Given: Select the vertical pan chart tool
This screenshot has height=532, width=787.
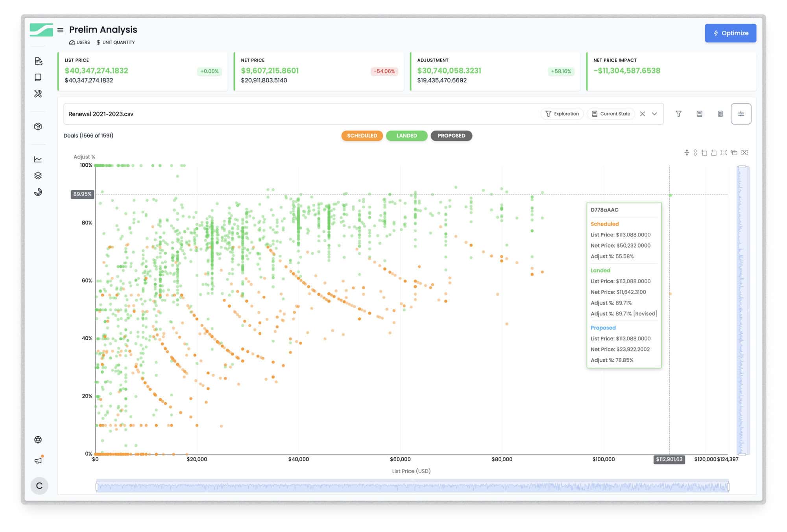Looking at the screenshot, I should click(x=687, y=153).
